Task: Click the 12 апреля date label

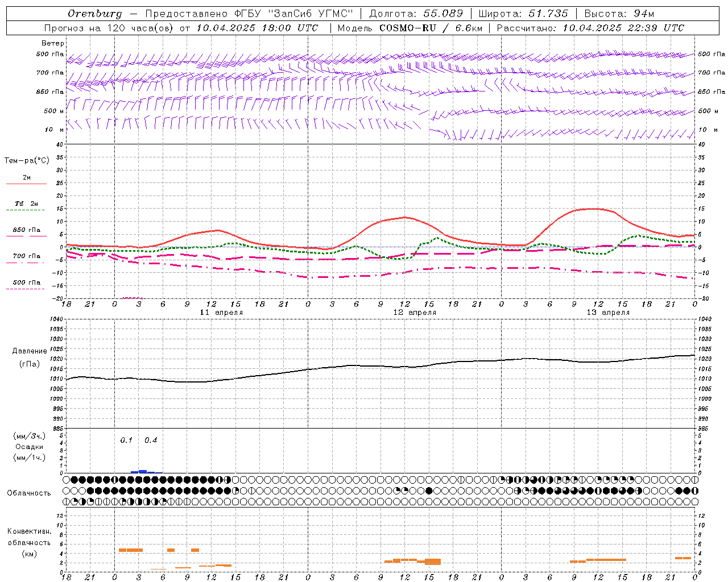Action: [x=415, y=313]
